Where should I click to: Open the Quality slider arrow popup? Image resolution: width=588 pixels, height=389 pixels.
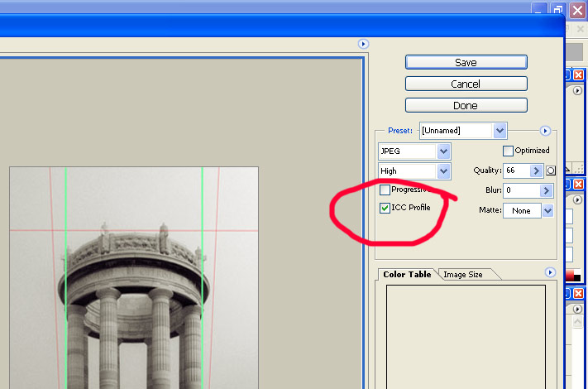click(x=536, y=170)
